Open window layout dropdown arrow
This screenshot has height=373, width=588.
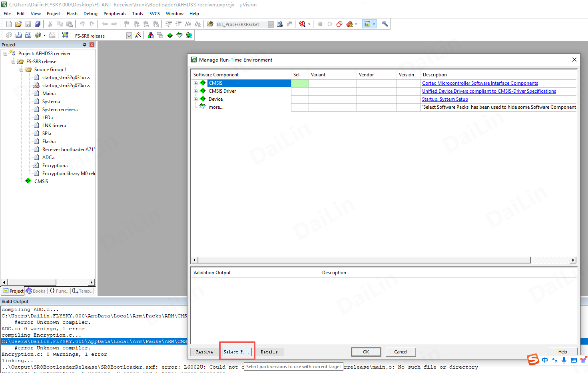pyautogui.click(x=374, y=24)
